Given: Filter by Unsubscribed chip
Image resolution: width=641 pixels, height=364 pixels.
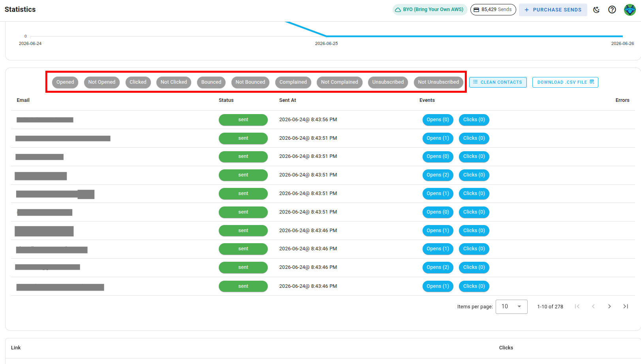Looking at the screenshot, I should click(388, 82).
